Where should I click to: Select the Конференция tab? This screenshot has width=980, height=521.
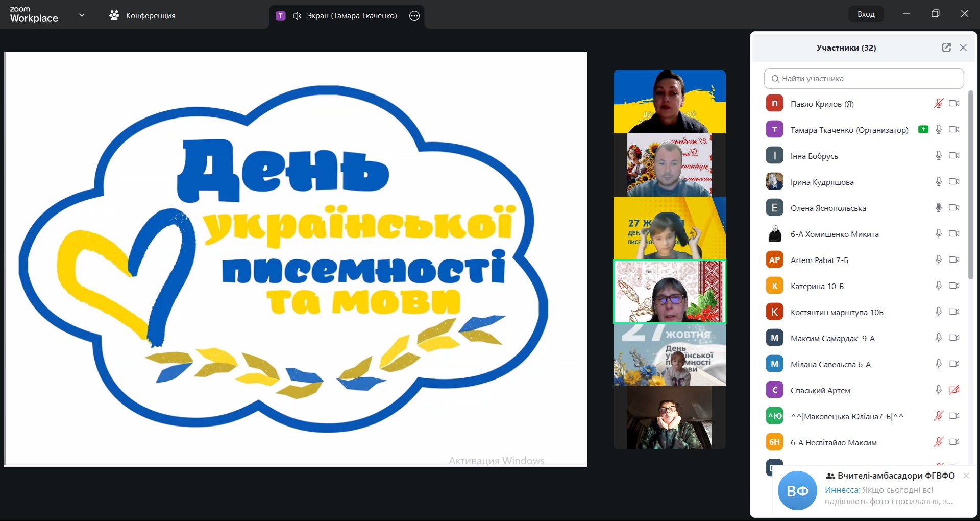click(150, 16)
